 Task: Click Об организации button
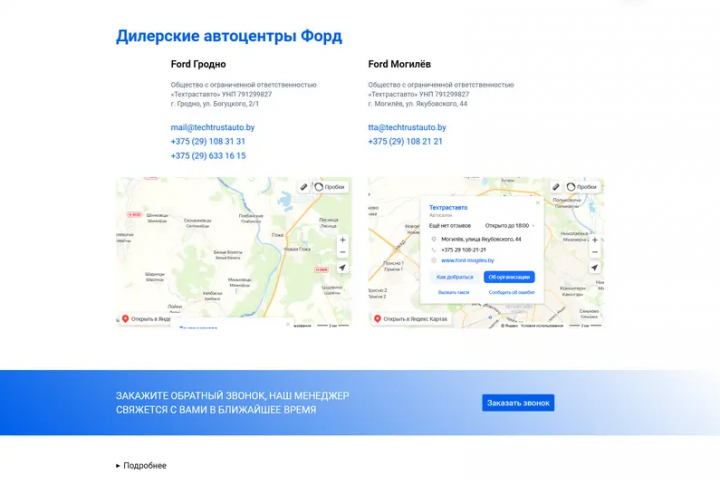[509, 277]
